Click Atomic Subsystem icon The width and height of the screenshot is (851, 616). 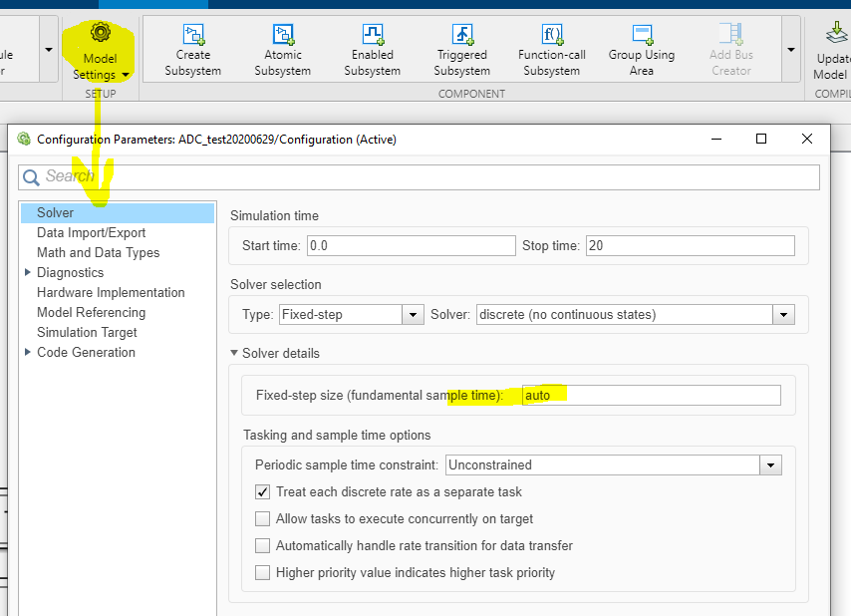coord(283,34)
